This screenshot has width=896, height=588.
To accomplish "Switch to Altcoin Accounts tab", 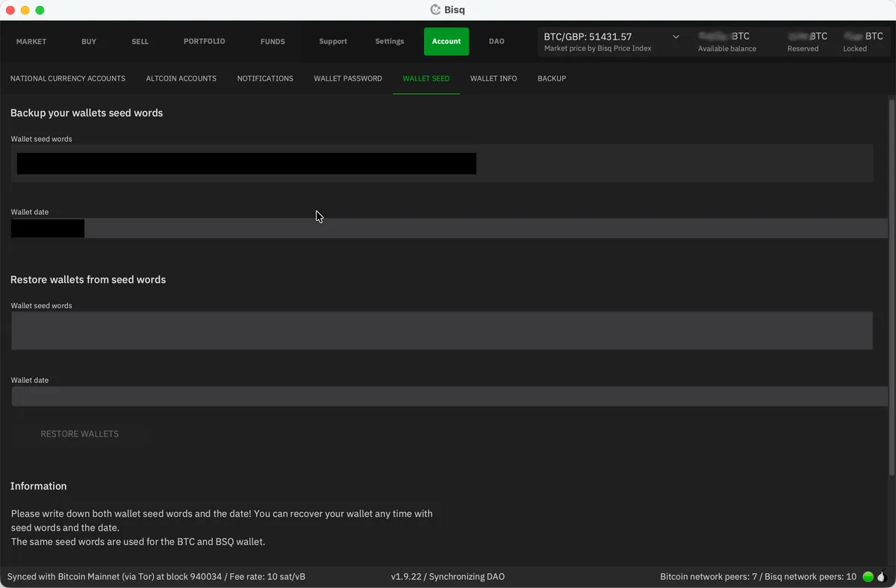I will [x=181, y=78].
